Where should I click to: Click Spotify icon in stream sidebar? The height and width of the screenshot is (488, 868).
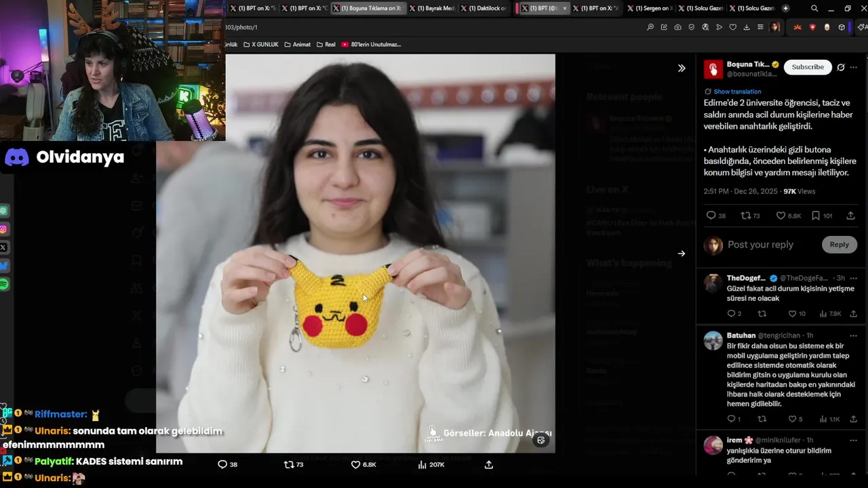(x=3, y=285)
